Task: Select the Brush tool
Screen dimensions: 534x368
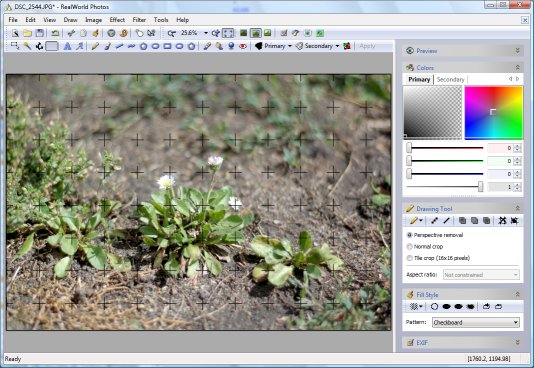Action: tap(107, 46)
